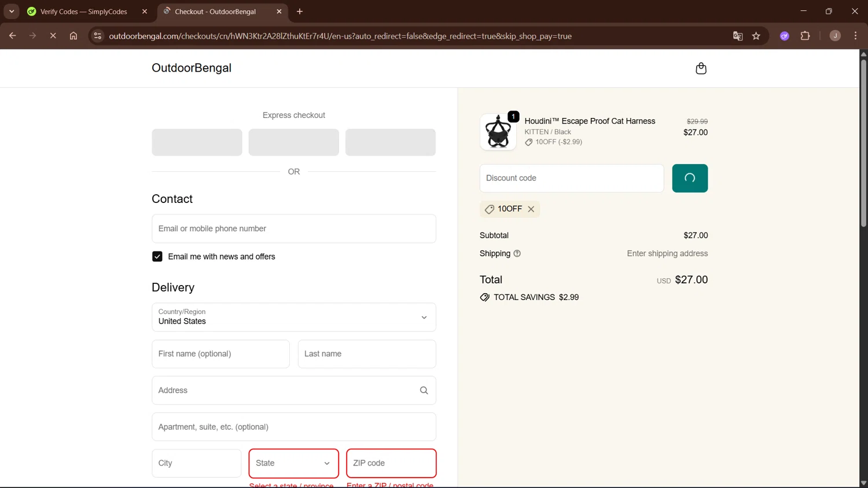The height and width of the screenshot is (488, 868).
Task: Go forward in browser history
Action: (x=32, y=36)
